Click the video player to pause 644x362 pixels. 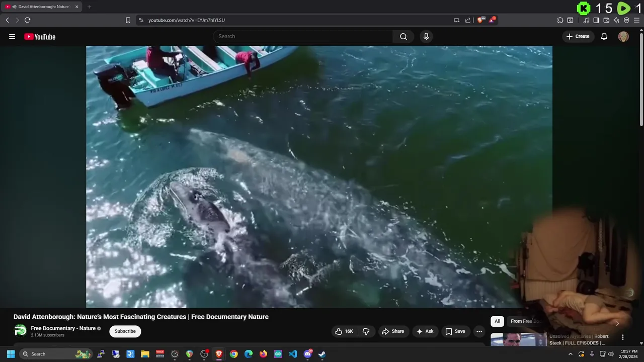[x=319, y=176]
